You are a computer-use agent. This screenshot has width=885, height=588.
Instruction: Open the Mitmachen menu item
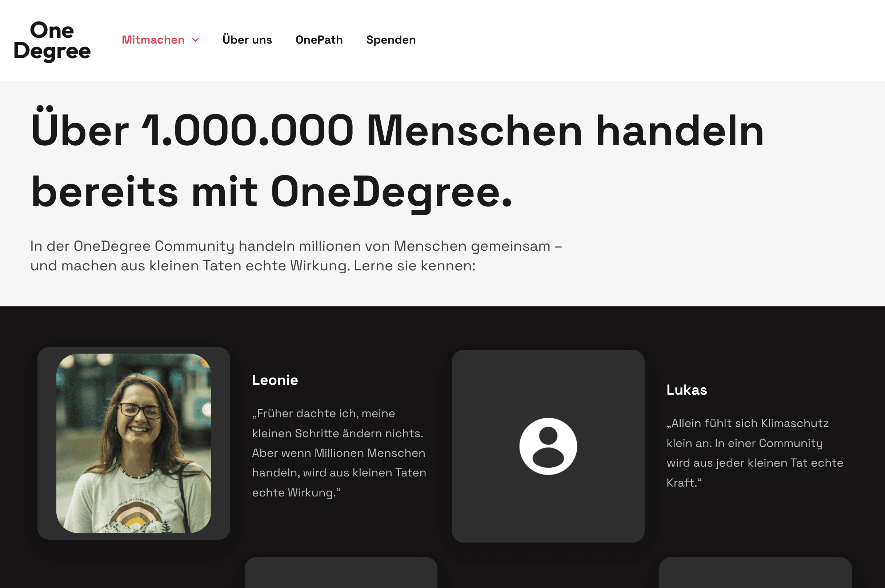[153, 40]
